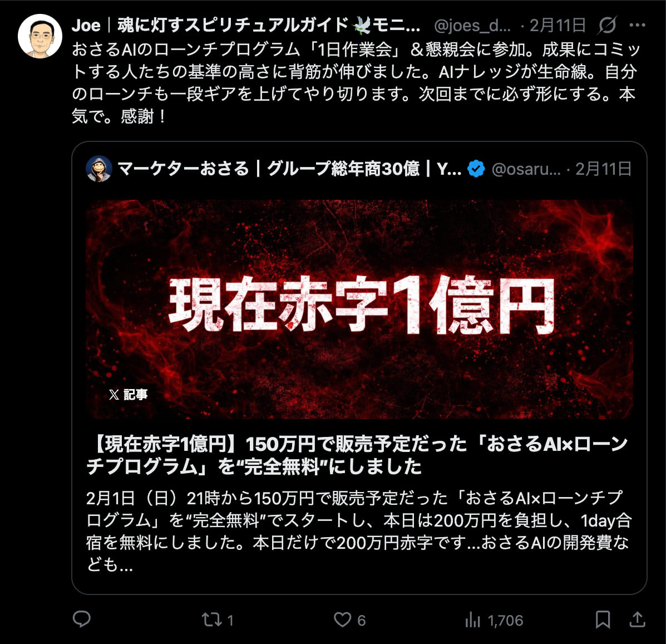Click the X 記事 label on the banner

coord(128,395)
